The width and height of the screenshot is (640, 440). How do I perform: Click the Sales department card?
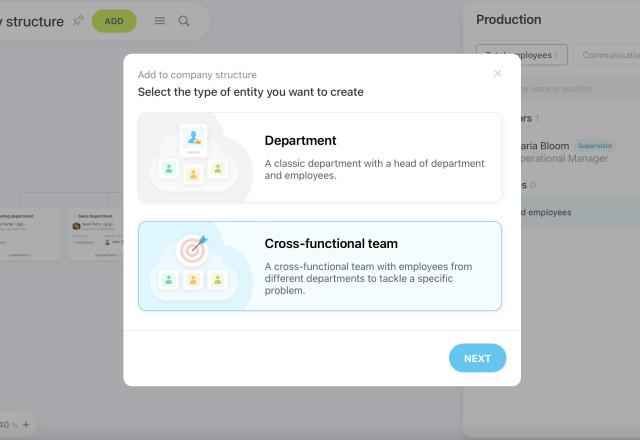pyautogui.click(x=96, y=234)
